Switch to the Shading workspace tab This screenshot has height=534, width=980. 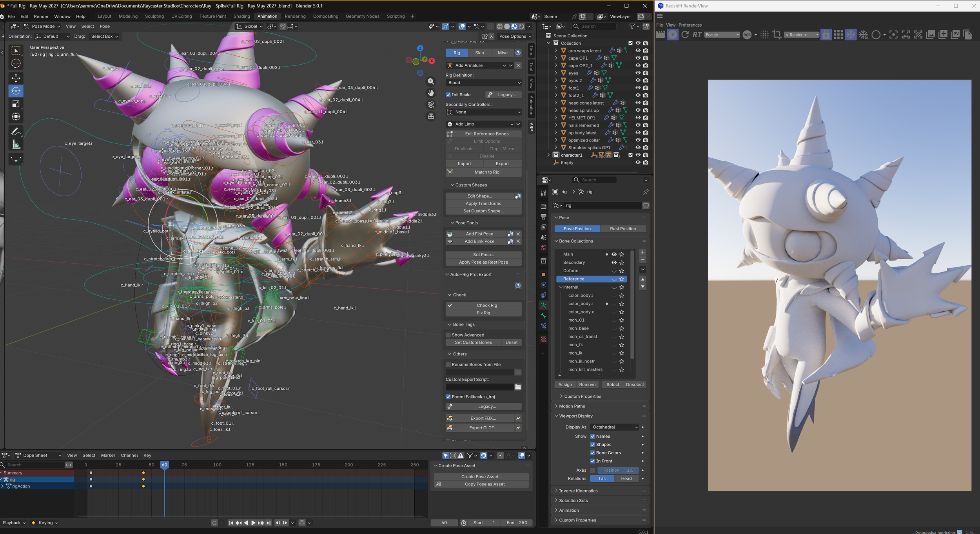(x=241, y=16)
